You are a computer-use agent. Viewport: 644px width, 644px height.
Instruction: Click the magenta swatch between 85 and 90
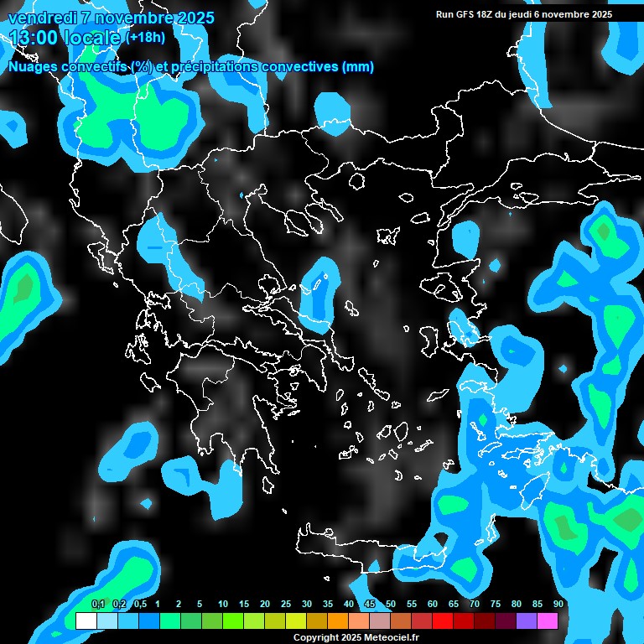pyautogui.click(x=548, y=621)
